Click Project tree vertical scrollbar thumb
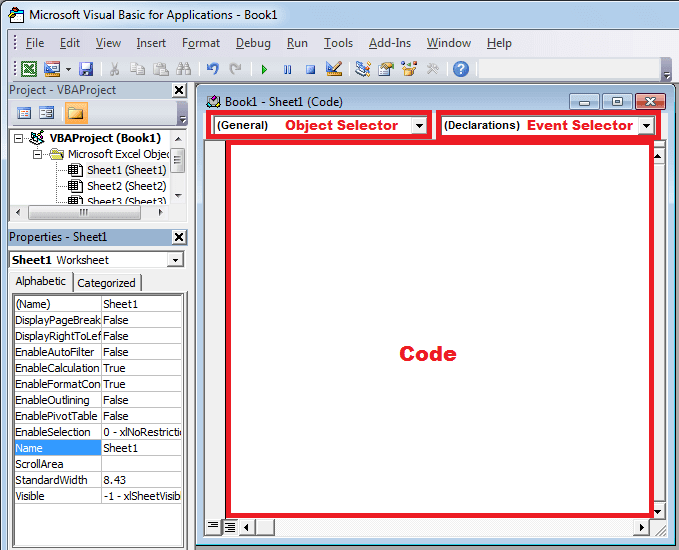This screenshot has width=679, height=550. [178, 161]
